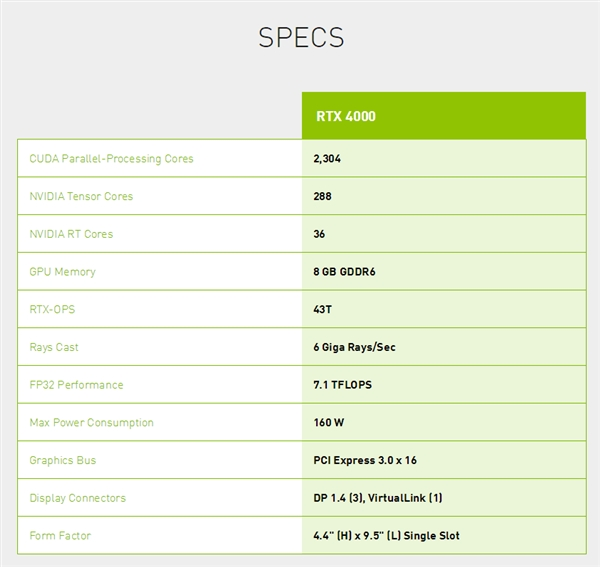600x567 pixels.
Task: Select the 36 RT cores value
Action: tap(319, 234)
